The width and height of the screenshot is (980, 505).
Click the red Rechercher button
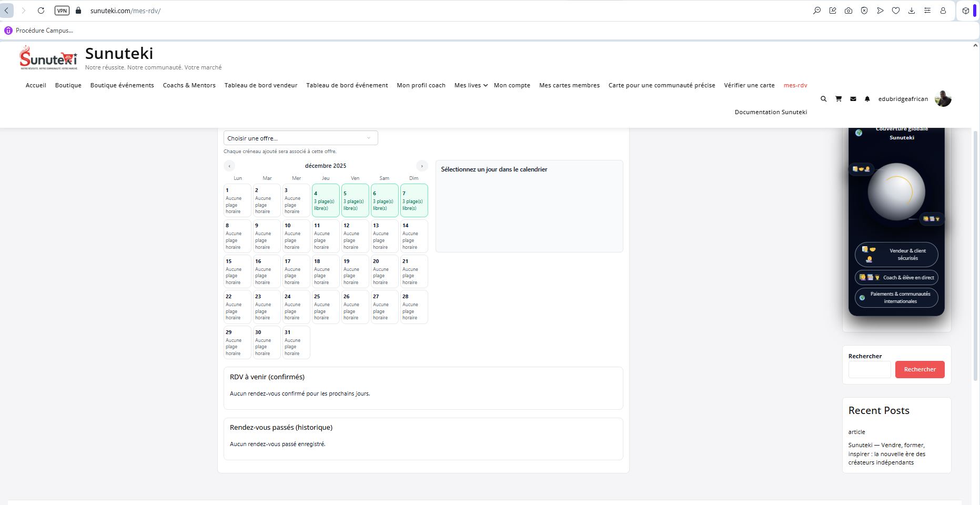point(920,369)
